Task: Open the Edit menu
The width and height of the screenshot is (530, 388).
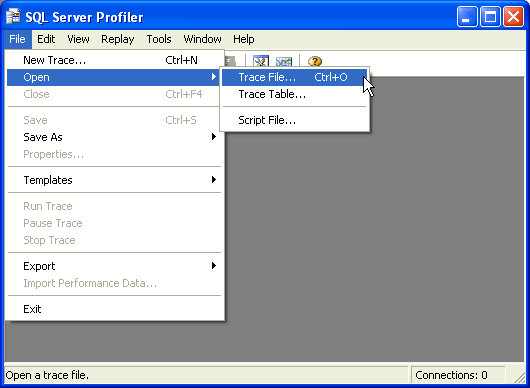Action: click(46, 39)
